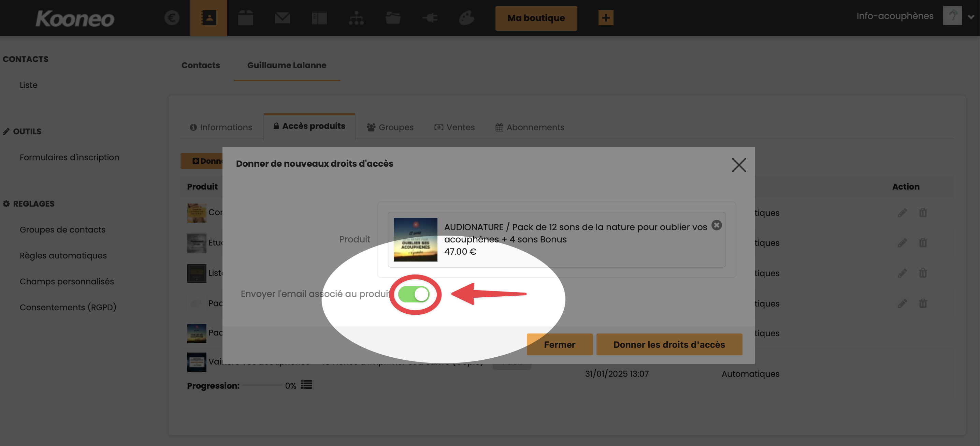Open the sitemap hierarchy icon
The height and width of the screenshot is (446, 980).
(356, 18)
